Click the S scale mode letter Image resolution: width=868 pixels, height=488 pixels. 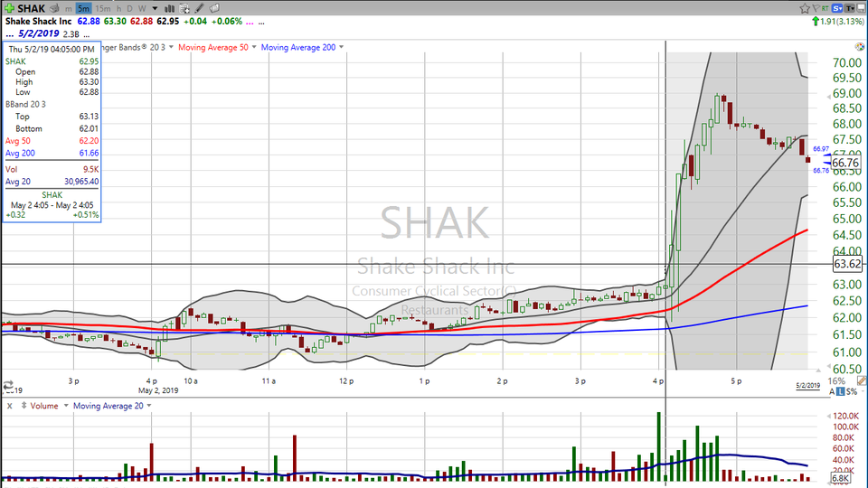click(x=847, y=391)
